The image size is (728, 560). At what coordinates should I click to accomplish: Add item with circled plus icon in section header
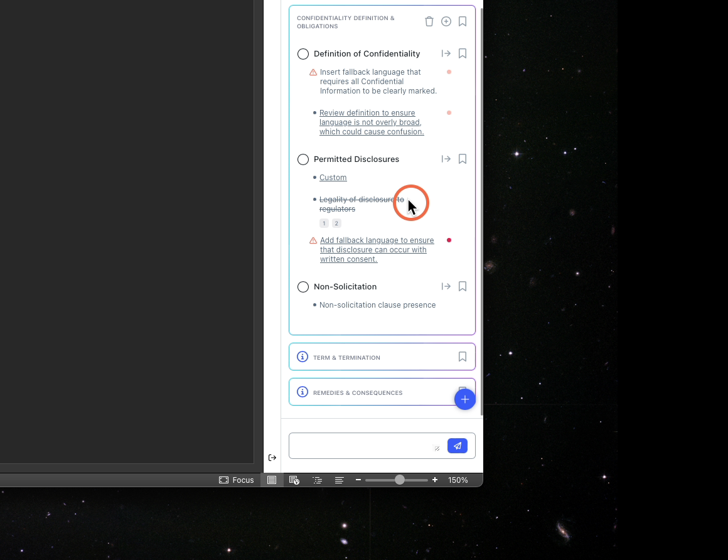point(446,21)
